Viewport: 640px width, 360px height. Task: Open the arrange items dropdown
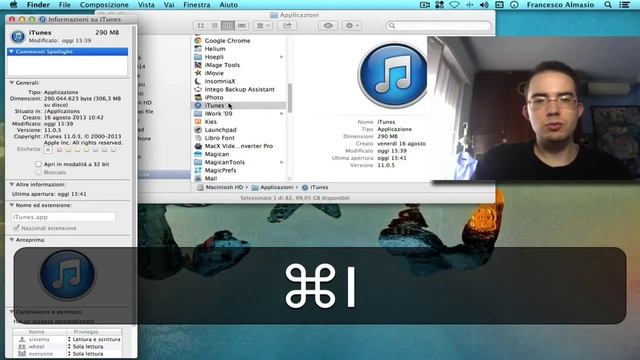pos(262,26)
